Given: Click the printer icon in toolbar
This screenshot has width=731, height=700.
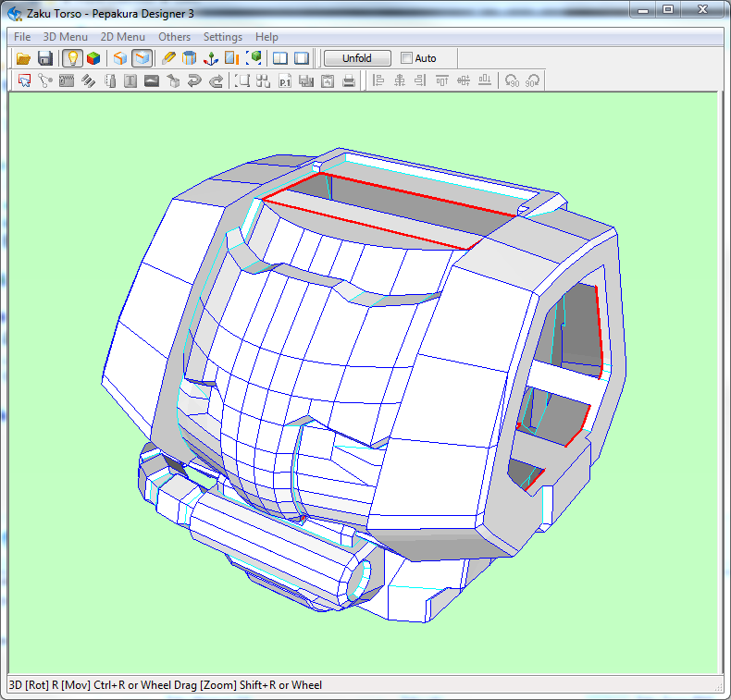Looking at the screenshot, I should 349,81.
